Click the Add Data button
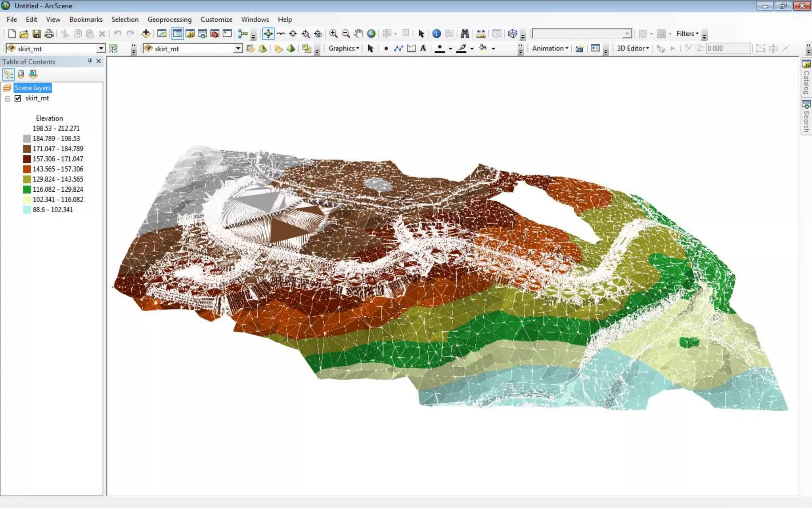 146,34
